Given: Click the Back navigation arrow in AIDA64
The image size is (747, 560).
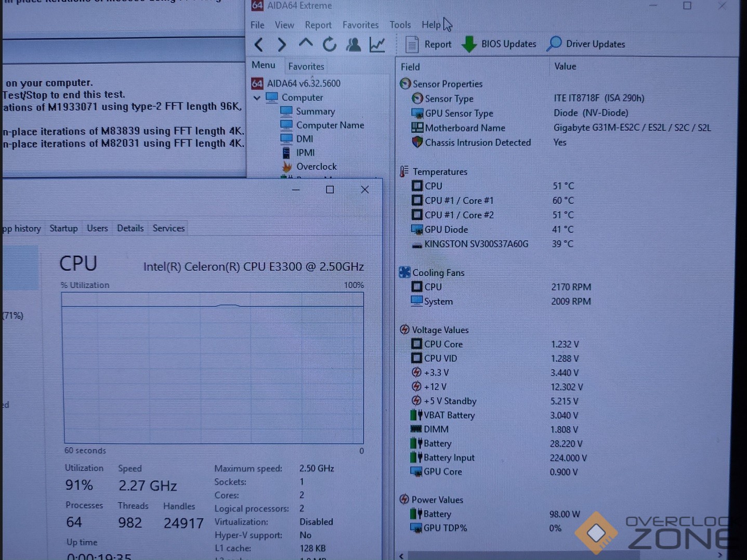Looking at the screenshot, I should (x=258, y=45).
